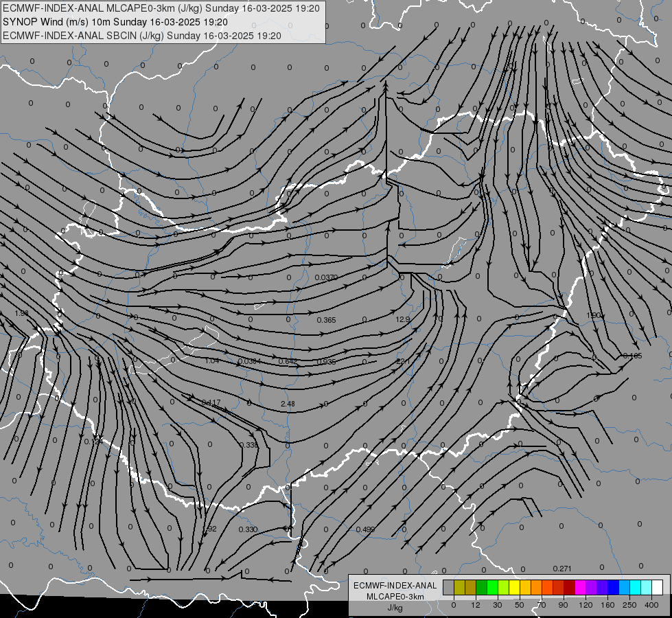Click the map value 0.499

(366, 529)
